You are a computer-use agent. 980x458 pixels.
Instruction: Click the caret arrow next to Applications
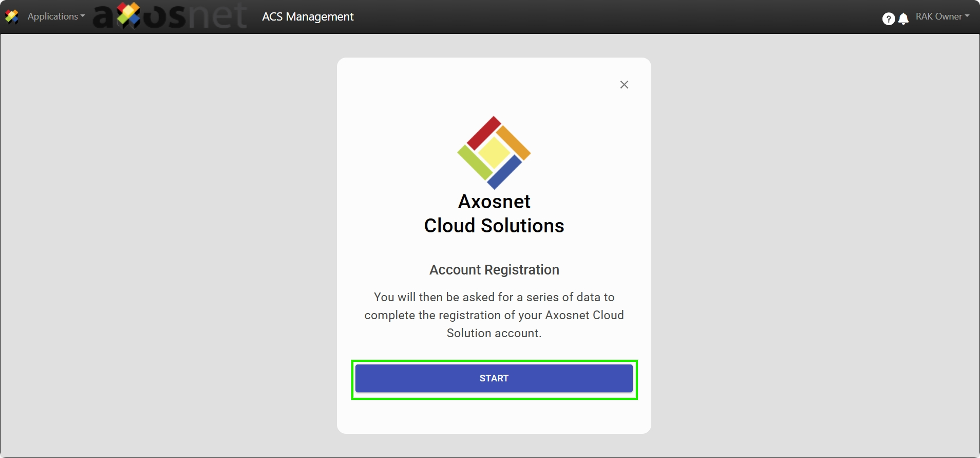[83, 16]
